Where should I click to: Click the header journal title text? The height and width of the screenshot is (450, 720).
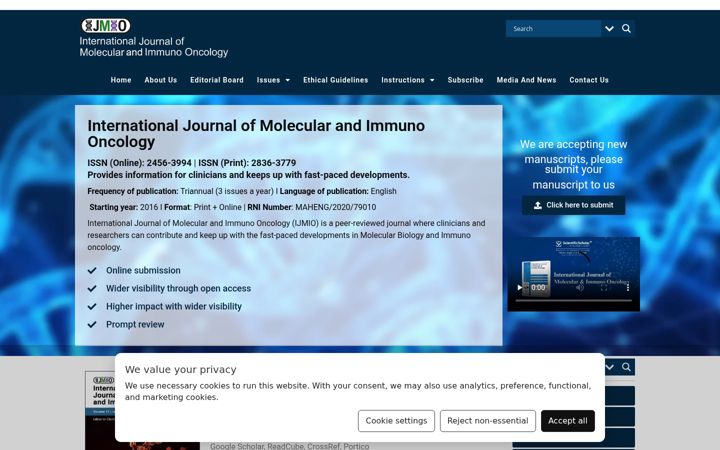pyautogui.click(x=154, y=47)
